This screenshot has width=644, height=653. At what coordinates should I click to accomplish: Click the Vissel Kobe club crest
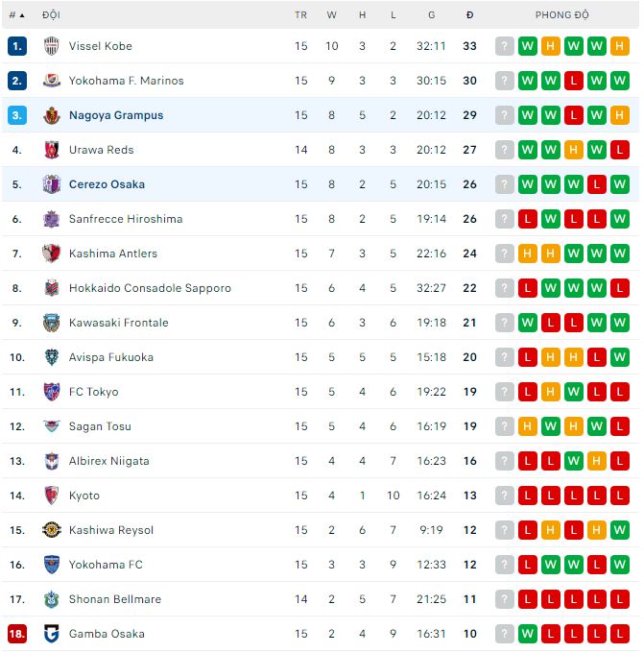(x=52, y=46)
